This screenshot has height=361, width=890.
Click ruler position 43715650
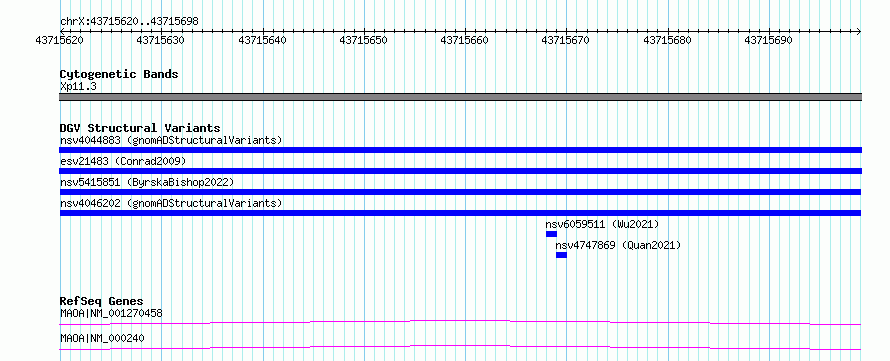pyautogui.click(x=363, y=40)
